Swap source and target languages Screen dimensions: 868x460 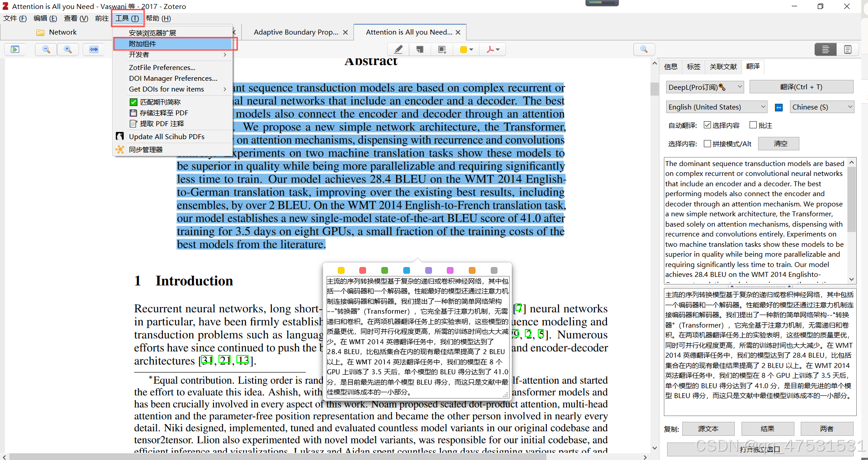[779, 107]
